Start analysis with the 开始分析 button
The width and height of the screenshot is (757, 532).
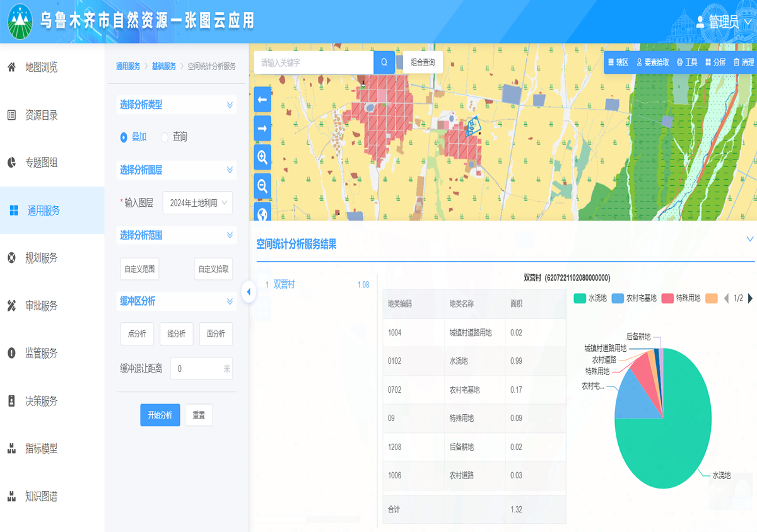click(x=160, y=415)
